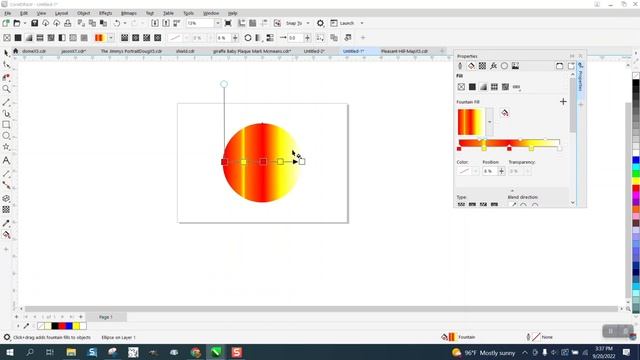This screenshot has width=640, height=360.
Task: Select first fountain type icon under Type
Action: [461, 204]
